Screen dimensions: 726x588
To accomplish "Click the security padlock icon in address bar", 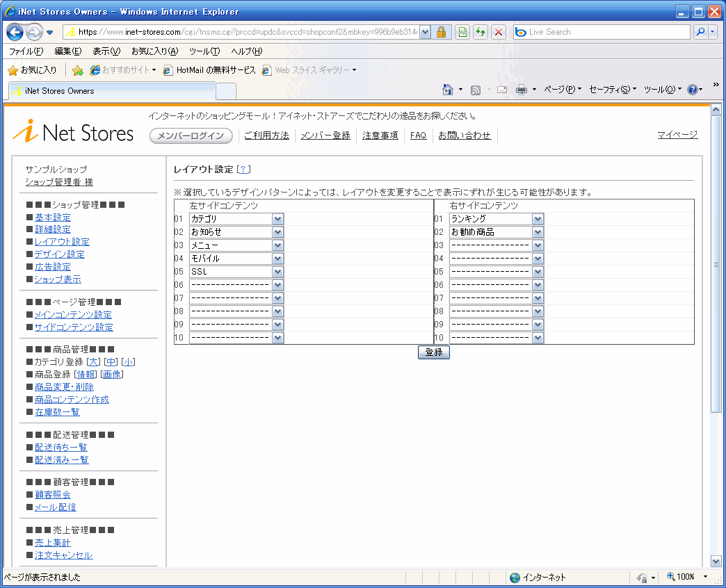I will (x=441, y=32).
